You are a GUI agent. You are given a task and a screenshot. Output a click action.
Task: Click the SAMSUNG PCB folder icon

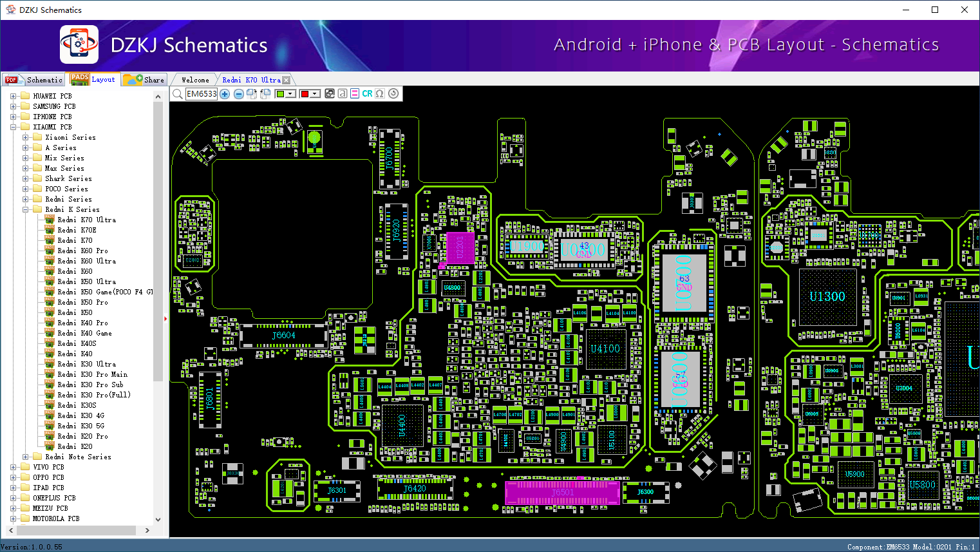click(x=25, y=106)
